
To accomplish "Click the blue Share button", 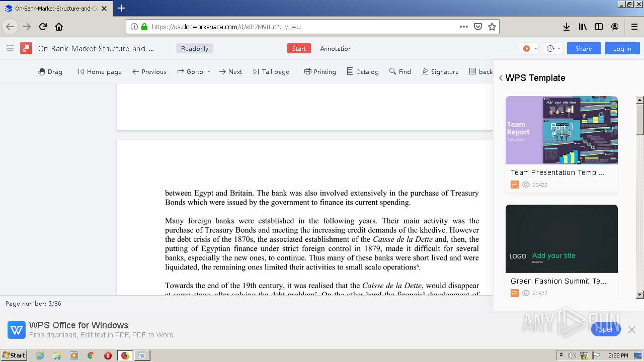I will click(x=584, y=48).
